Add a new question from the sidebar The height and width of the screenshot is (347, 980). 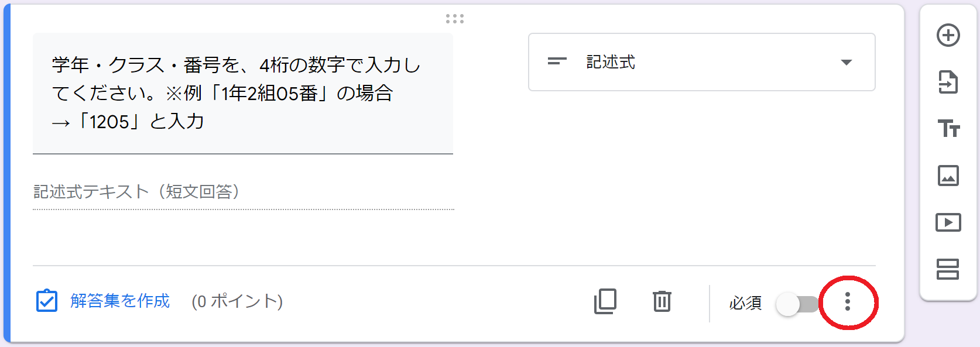coord(948,35)
